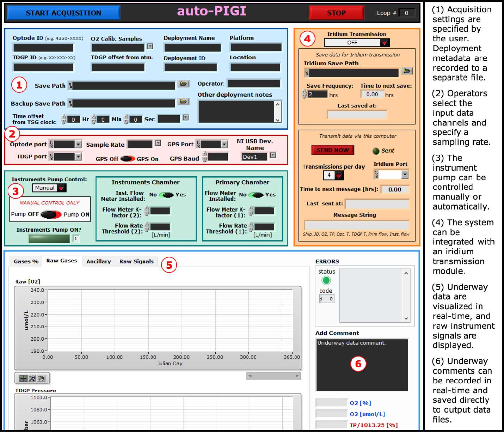Screen dimensions: 504x432
Task: Toggle the GPS Off/On switch
Action: pos(128,159)
